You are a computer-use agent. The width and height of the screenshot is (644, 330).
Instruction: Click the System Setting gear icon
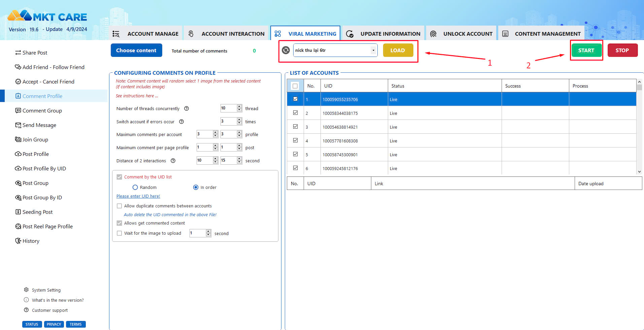coord(26,290)
